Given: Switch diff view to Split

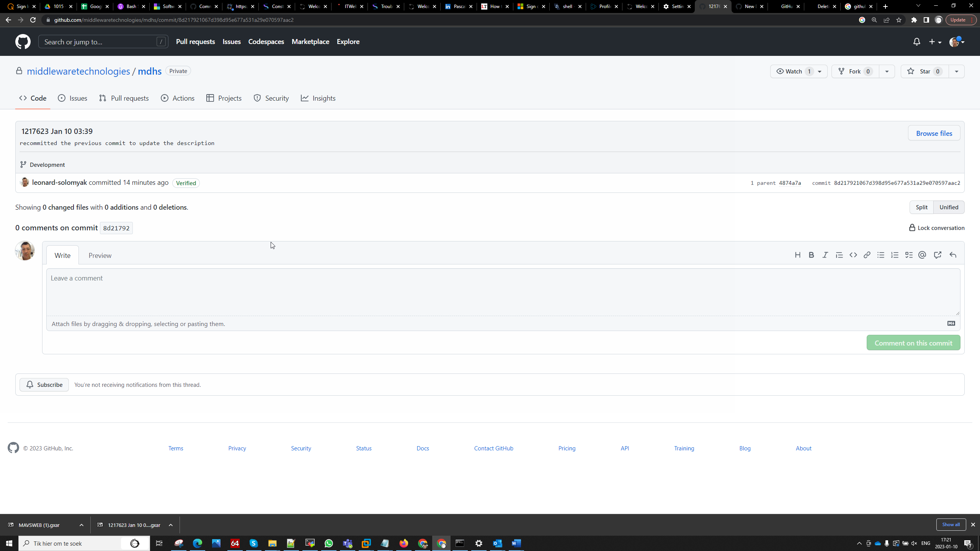Looking at the screenshot, I should click(x=921, y=207).
